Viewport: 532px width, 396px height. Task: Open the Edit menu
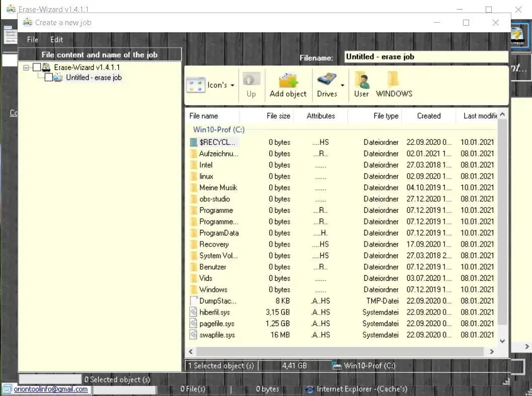(x=56, y=39)
